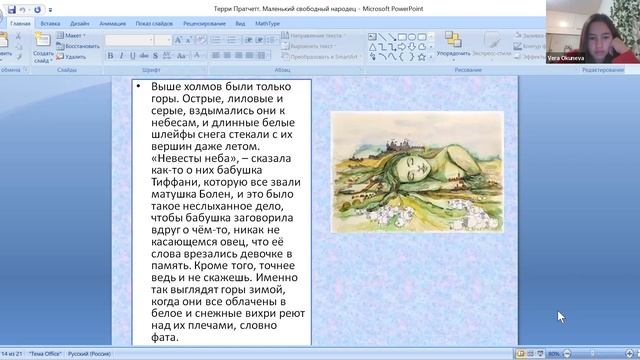Cut selection with scissors icon
Image resolution: width=640 pixels, height=360 pixels.
pyautogui.click(x=18, y=36)
